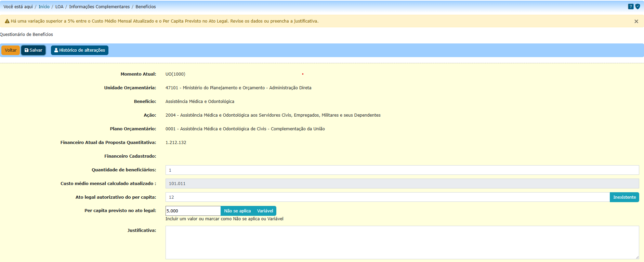Select LOA in the breadcrumb

pyautogui.click(x=60, y=6)
